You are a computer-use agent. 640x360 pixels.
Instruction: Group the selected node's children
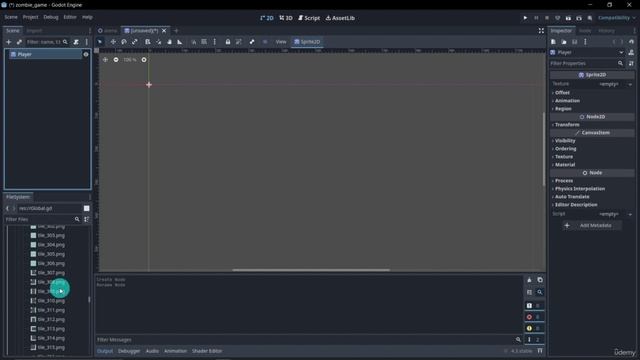pos(239,42)
